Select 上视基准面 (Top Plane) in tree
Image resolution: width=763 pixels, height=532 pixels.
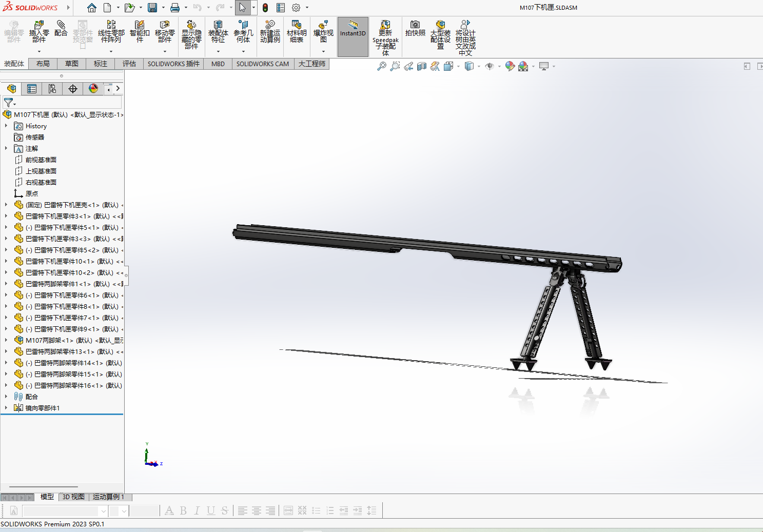[x=41, y=171]
